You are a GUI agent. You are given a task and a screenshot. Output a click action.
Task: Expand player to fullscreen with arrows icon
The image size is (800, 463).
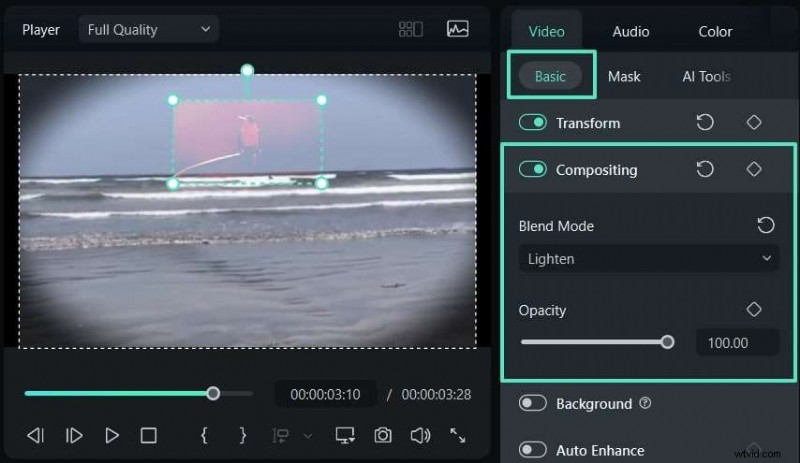point(457,435)
